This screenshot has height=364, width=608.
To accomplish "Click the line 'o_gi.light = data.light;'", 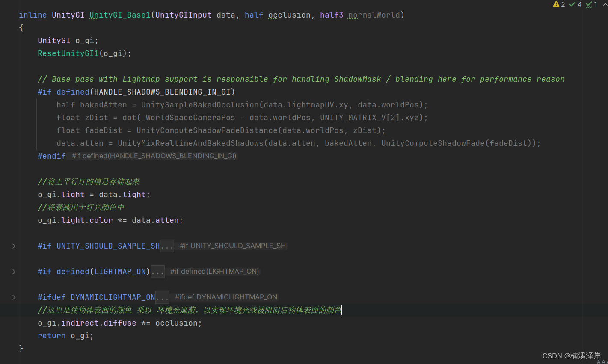I will pyautogui.click(x=94, y=195).
